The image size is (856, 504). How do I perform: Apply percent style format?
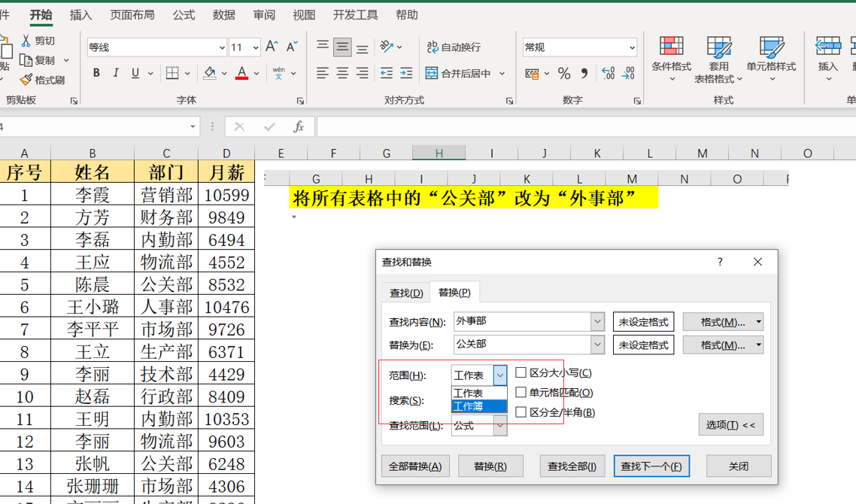564,73
